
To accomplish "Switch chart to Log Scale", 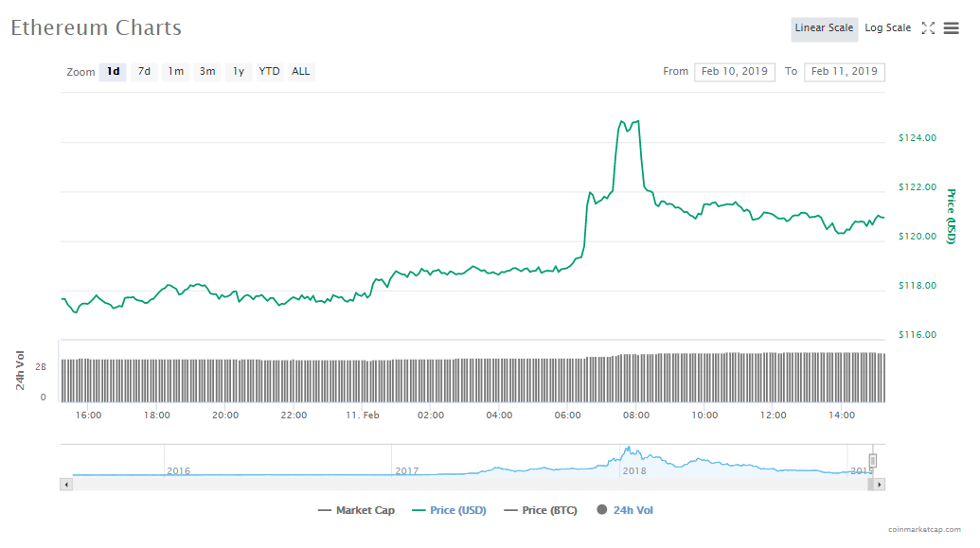I will 887,28.
